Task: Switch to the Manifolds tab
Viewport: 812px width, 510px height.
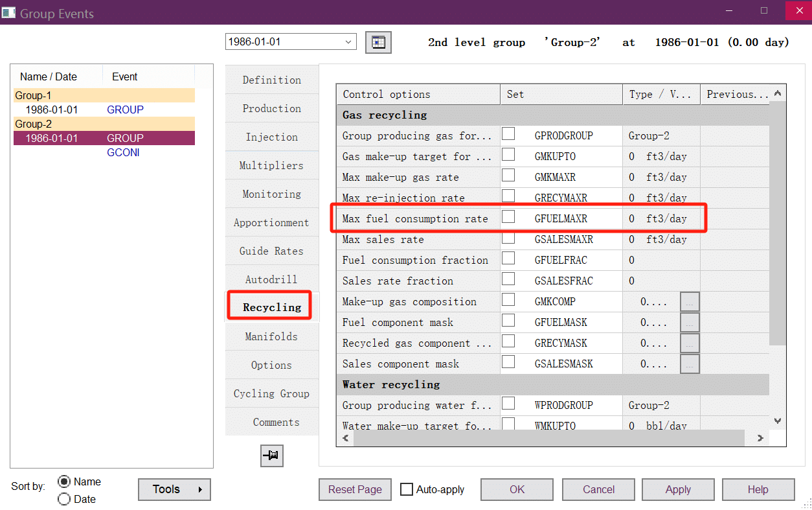Action: tap(271, 336)
